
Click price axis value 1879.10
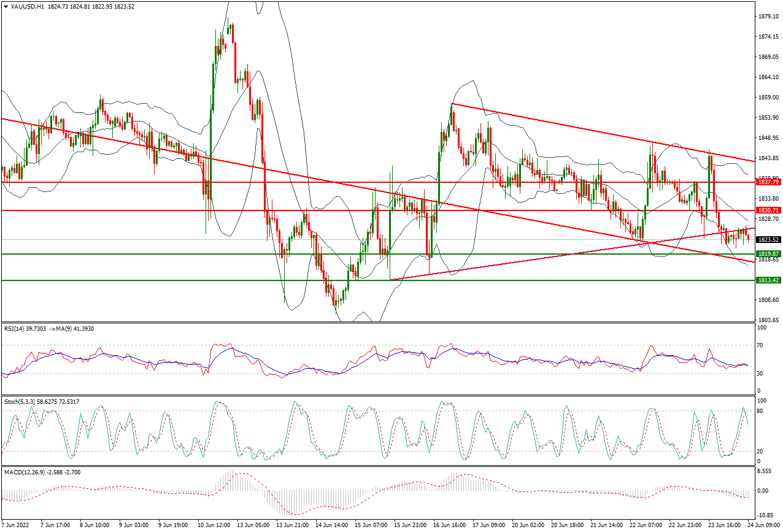click(768, 16)
